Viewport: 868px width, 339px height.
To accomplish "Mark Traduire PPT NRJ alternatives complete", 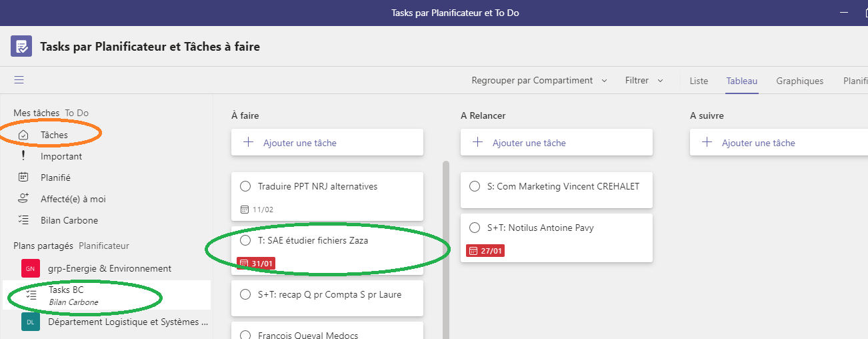I will pyautogui.click(x=245, y=186).
